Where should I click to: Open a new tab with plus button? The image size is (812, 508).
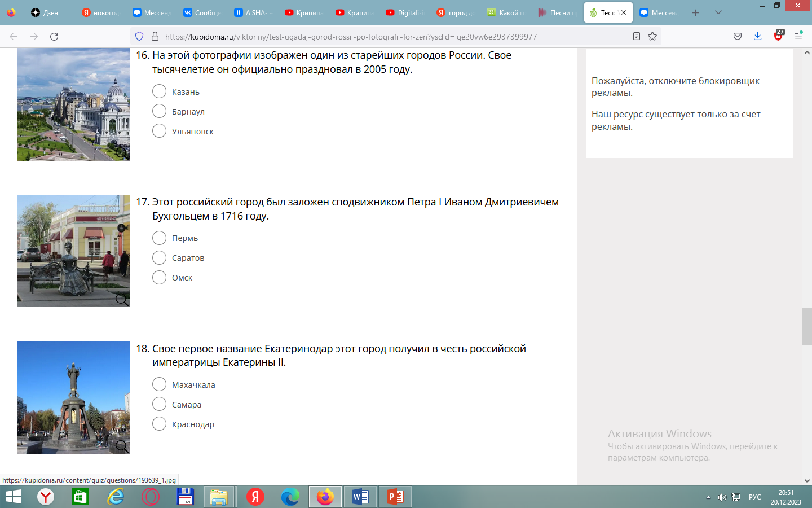point(696,12)
